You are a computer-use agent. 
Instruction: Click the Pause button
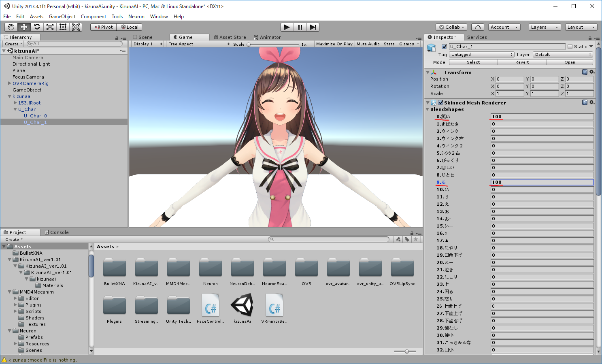(300, 27)
